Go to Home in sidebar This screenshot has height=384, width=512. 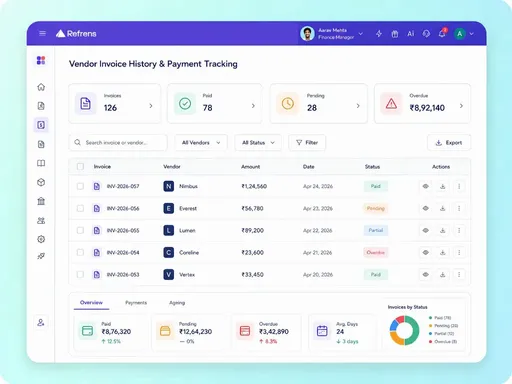41,87
